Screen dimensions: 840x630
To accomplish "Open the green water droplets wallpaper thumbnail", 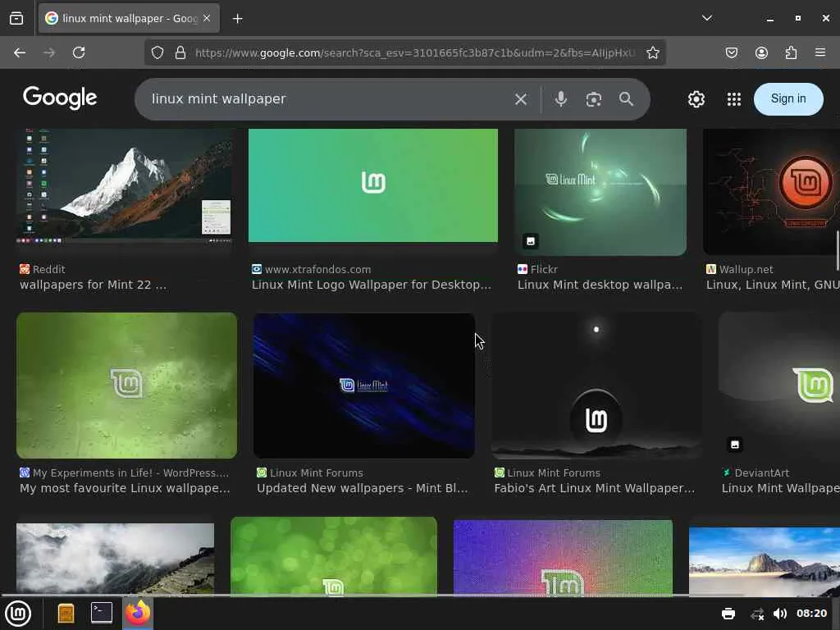I will click(x=126, y=386).
